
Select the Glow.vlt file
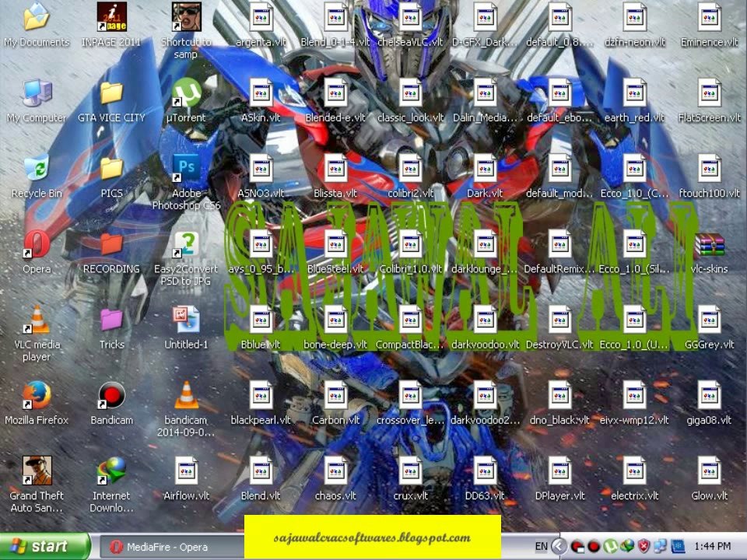pos(710,471)
